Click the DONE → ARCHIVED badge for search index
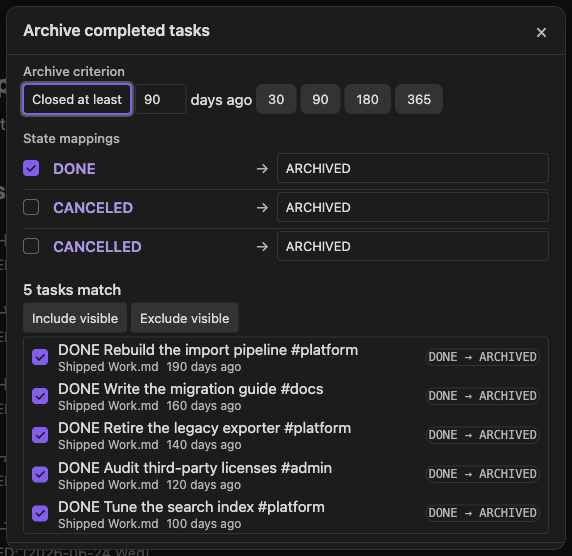This screenshot has height=556, width=572. point(482,513)
